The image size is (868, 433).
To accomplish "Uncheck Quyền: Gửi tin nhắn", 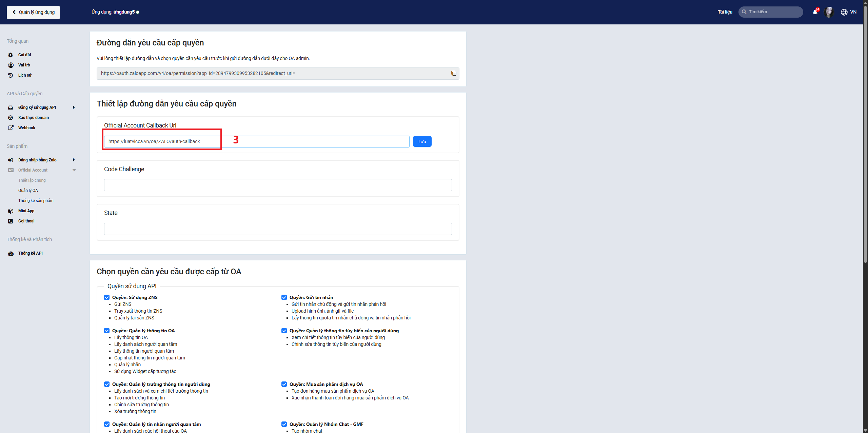I will 284,297.
